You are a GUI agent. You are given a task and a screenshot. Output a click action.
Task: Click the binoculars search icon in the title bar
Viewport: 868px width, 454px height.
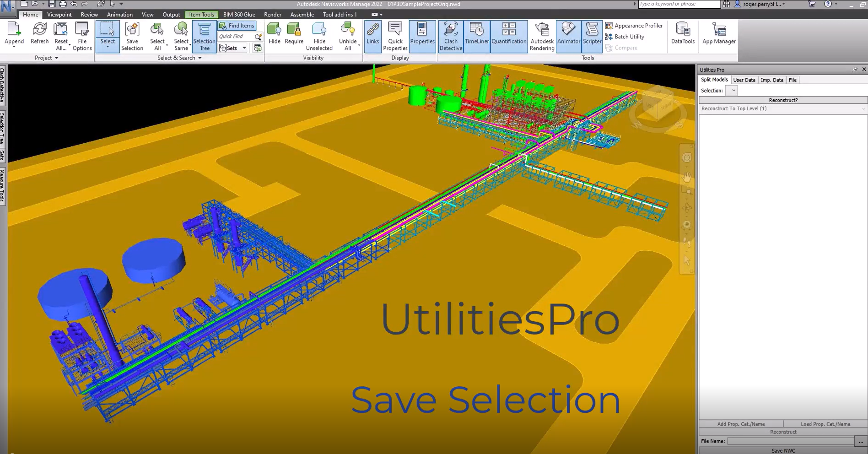pos(726,4)
